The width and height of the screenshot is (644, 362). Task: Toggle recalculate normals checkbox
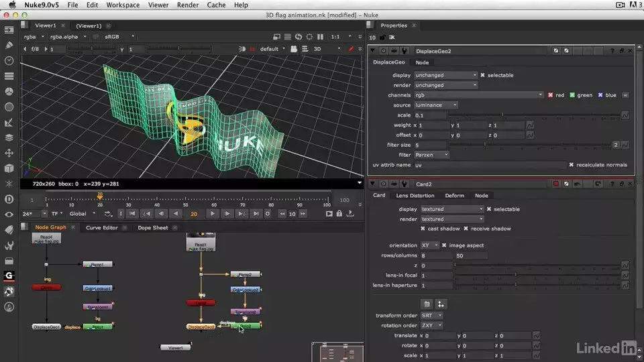tap(572, 165)
